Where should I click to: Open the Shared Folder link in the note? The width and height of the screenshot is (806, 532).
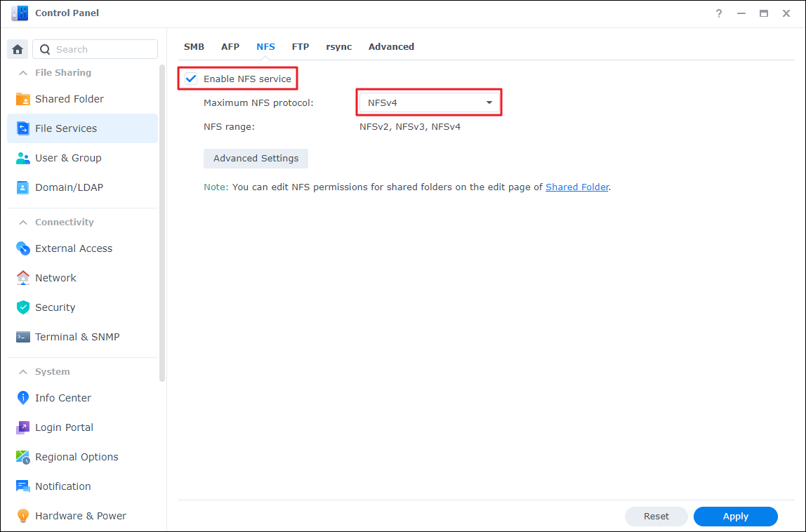(577, 187)
